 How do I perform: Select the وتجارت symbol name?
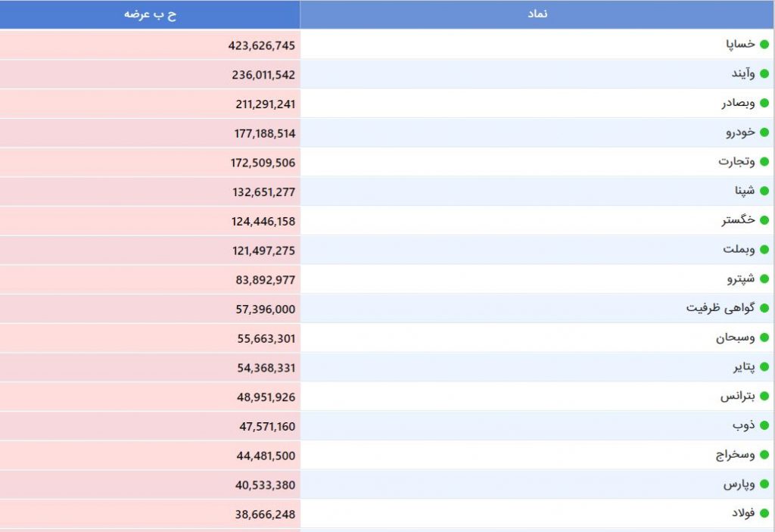coord(736,162)
